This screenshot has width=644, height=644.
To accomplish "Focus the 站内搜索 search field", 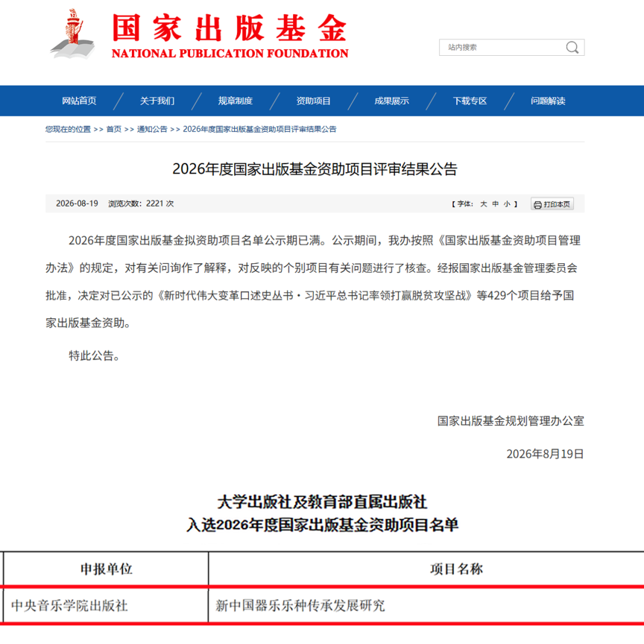I will (511, 47).
